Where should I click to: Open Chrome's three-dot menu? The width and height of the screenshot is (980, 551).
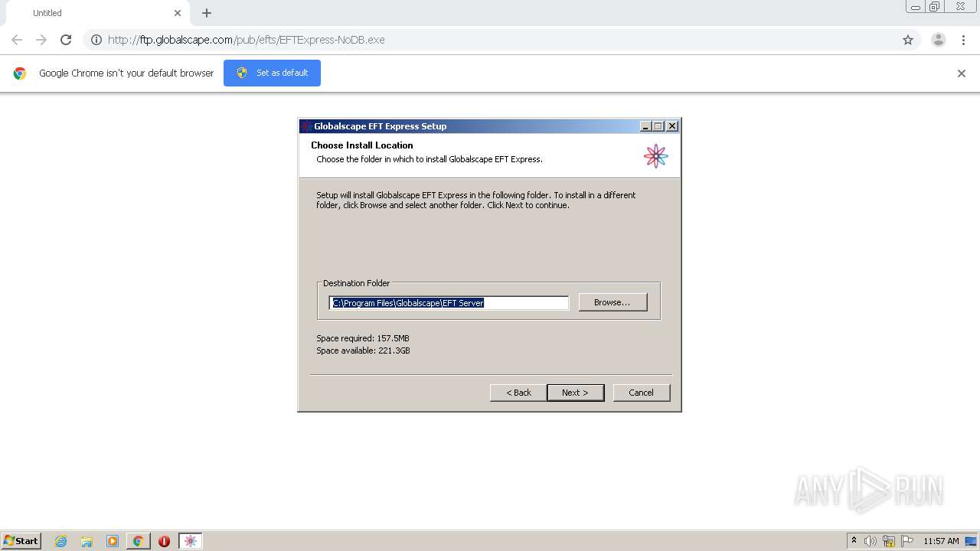coord(963,40)
